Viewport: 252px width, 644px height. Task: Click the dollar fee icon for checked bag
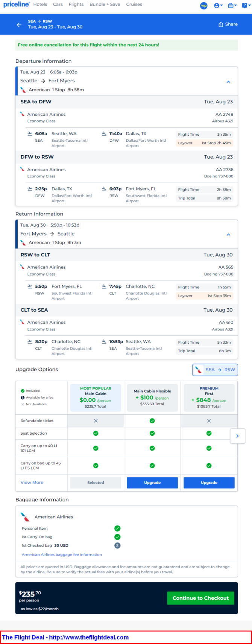tap(117, 546)
